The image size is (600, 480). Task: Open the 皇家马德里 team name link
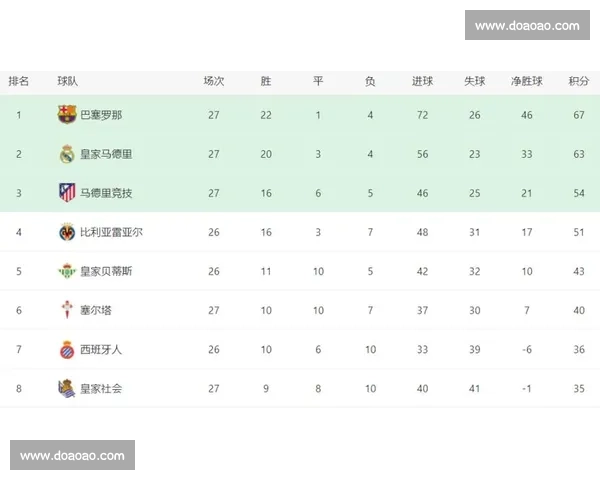106,154
